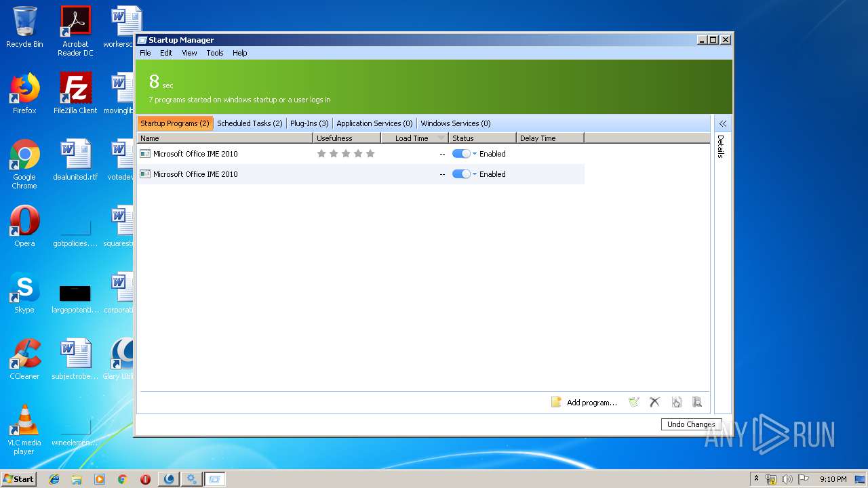This screenshot has width=868, height=488.
Task: Select the Firefox desktop shortcut
Action: tap(24, 94)
